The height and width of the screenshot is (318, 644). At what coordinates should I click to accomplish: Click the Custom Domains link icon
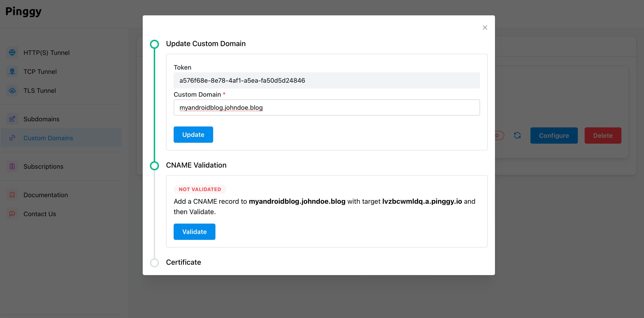click(12, 138)
